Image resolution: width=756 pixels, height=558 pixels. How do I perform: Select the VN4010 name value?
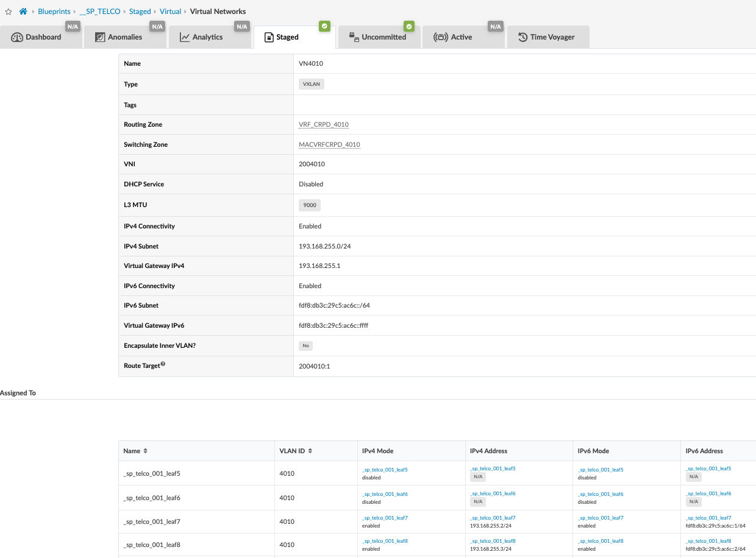tap(311, 63)
